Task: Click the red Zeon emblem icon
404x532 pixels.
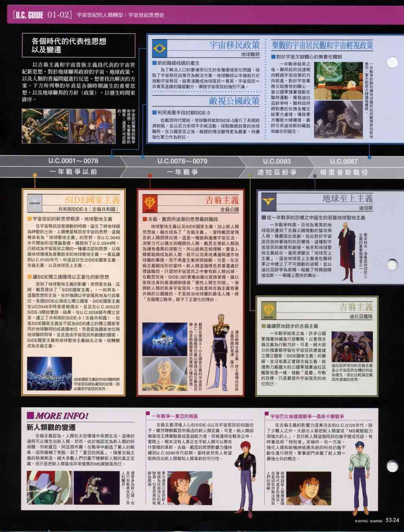Action: [x=150, y=204]
